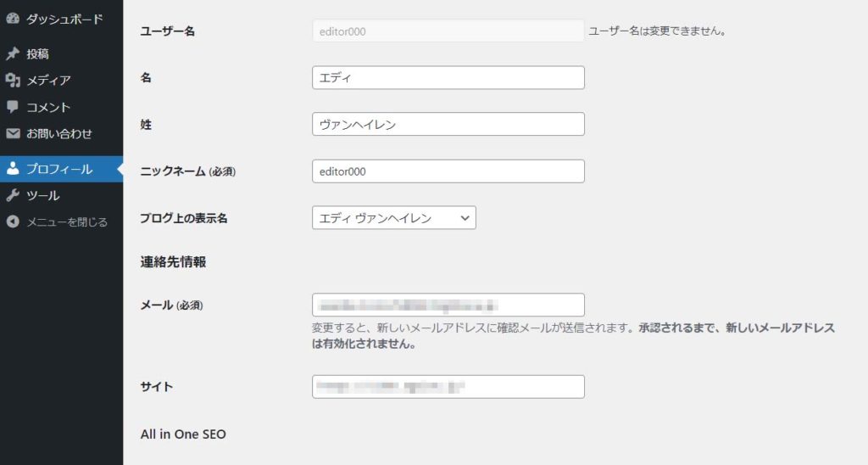Select the コメント menu item

coord(48,107)
